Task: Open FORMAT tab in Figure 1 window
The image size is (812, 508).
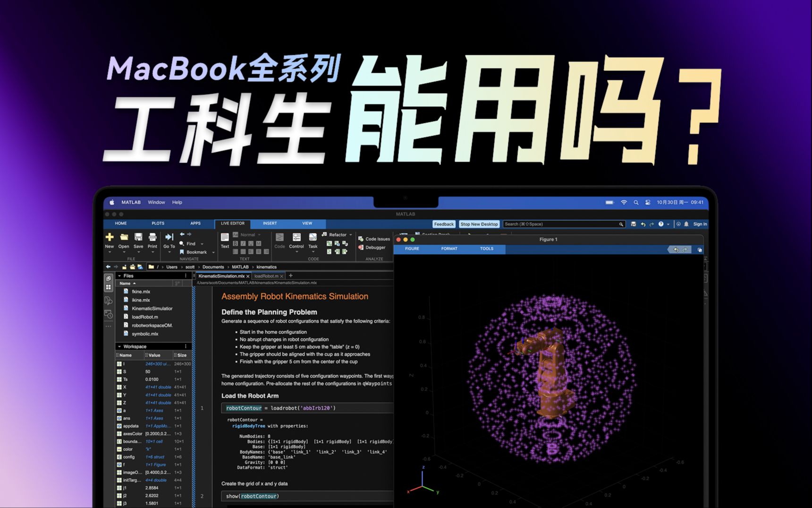Action: 449,249
